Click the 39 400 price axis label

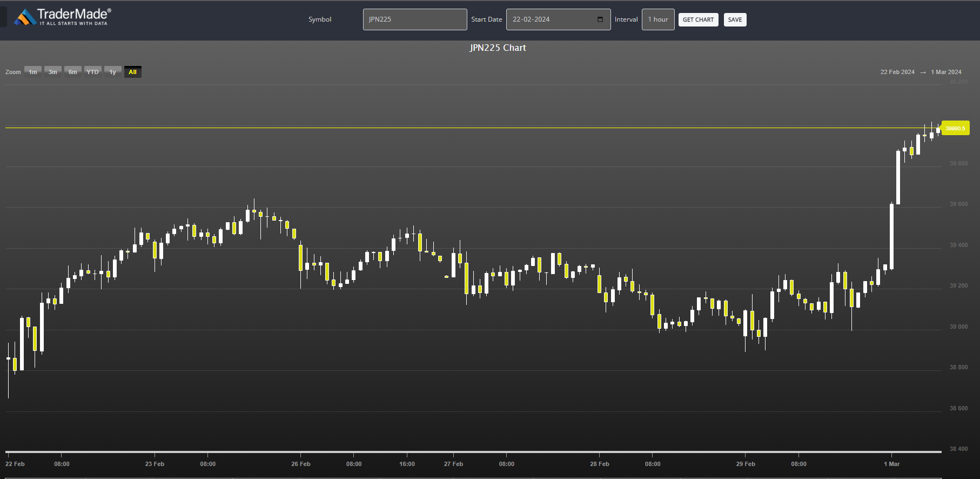[x=958, y=245]
